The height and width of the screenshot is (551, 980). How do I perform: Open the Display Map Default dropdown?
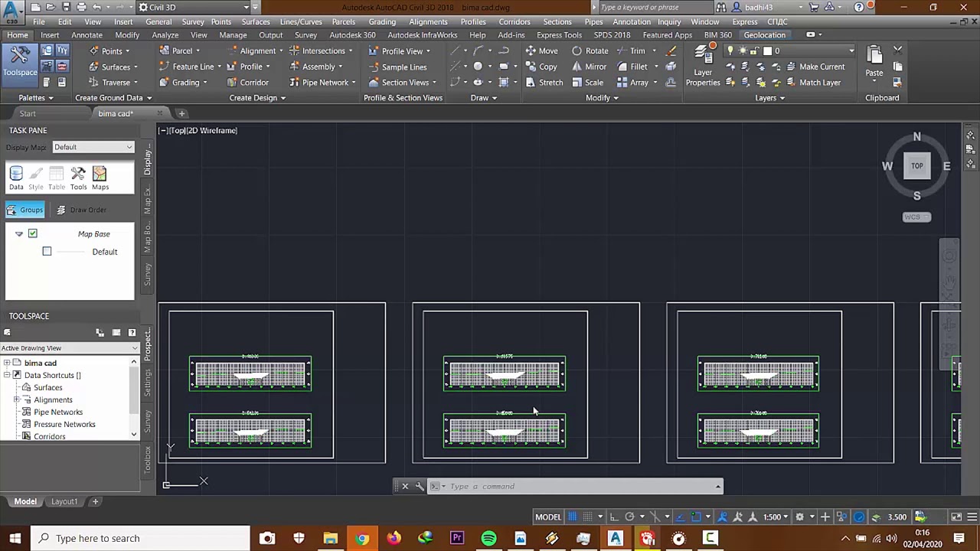[x=93, y=147]
